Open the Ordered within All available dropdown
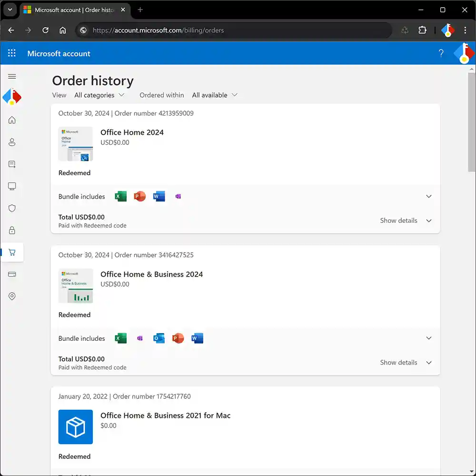 point(214,95)
